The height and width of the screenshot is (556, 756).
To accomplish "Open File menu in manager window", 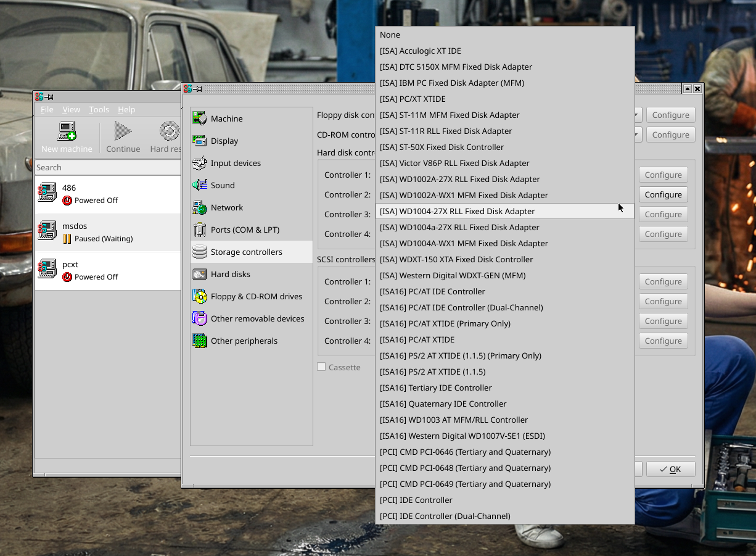I will 47,109.
